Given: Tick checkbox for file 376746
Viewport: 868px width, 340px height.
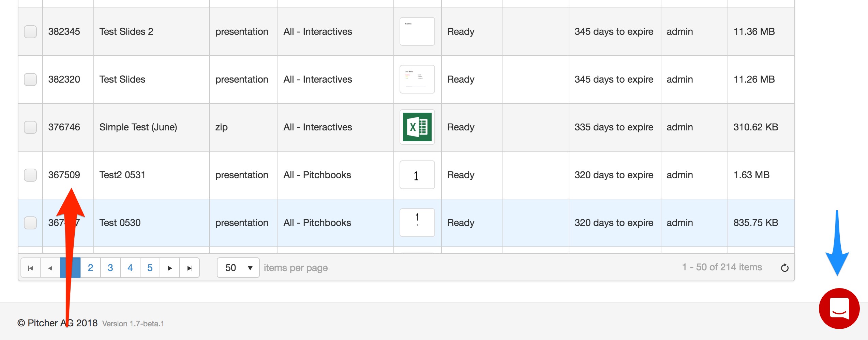Looking at the screenshot, I should tap(30, 127).
